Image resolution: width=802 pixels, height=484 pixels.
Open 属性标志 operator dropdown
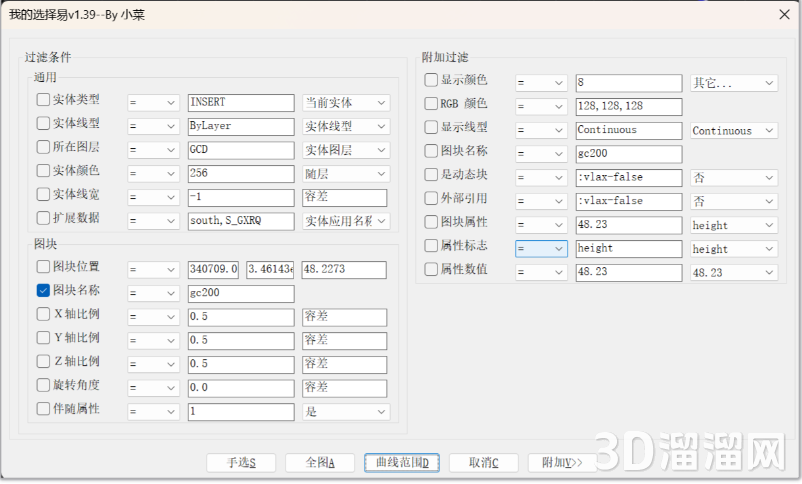(541, 249)
